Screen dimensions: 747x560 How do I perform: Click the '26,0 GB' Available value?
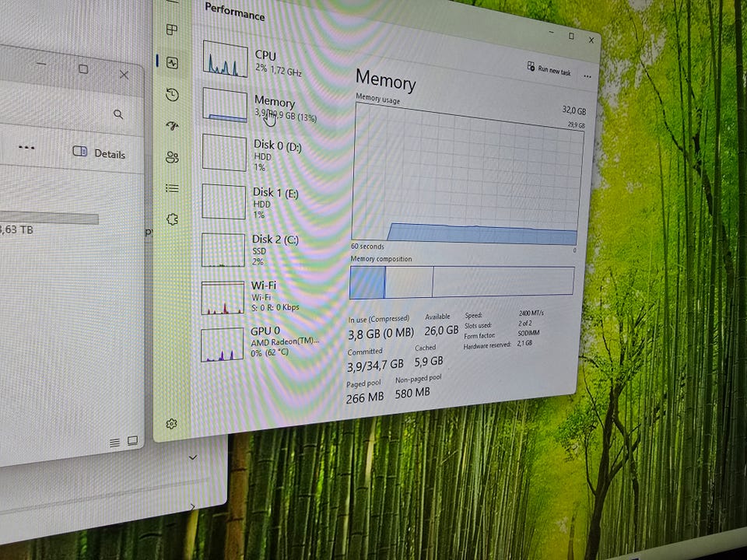(441, 330)
